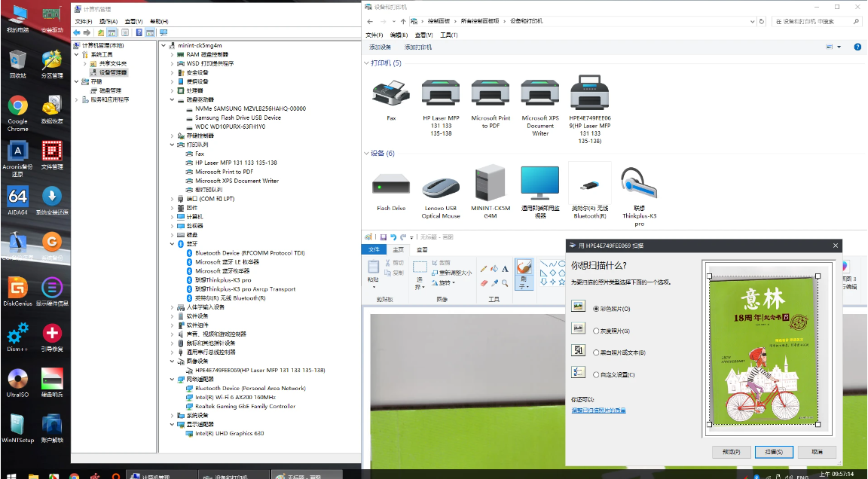Pick the Text tool in Paint
This screenshot has width=868, height=479.
[x=505, y=269]
